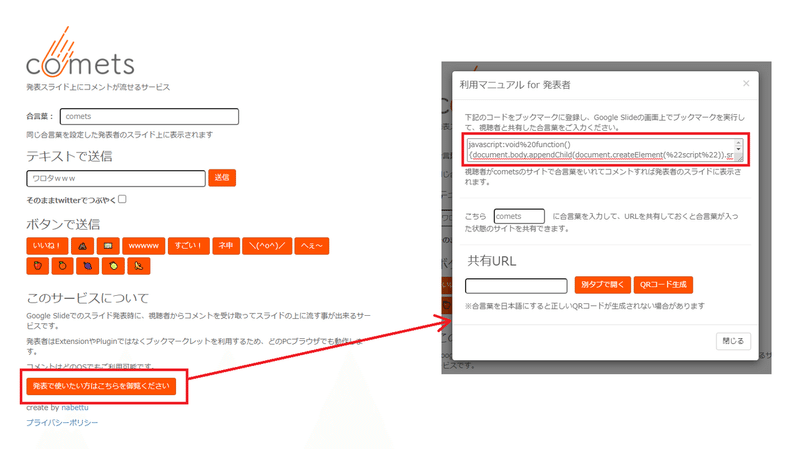
Task: Click the comets logo
Action: (x=80, y=53)
